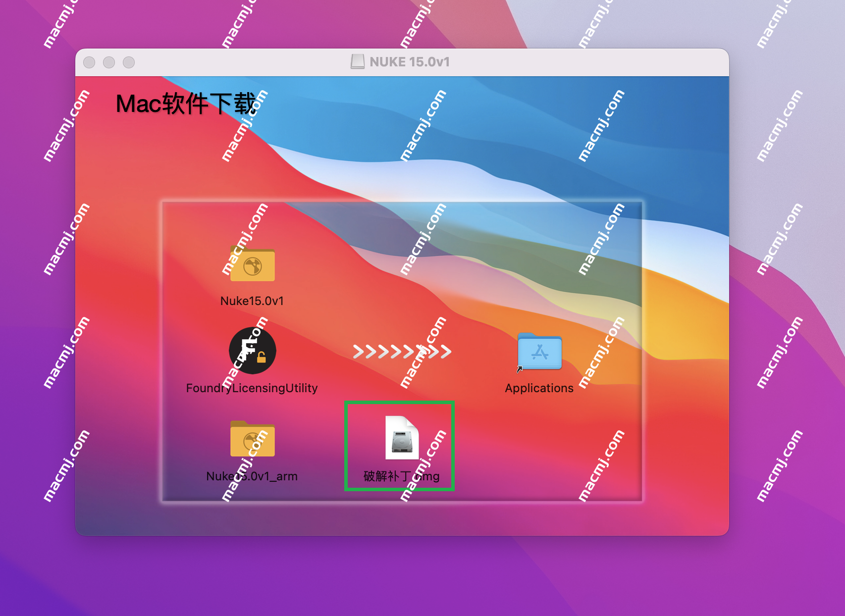
Task: Click the Nuke15.0v1_arm name label
Action: tap(252, 476)
